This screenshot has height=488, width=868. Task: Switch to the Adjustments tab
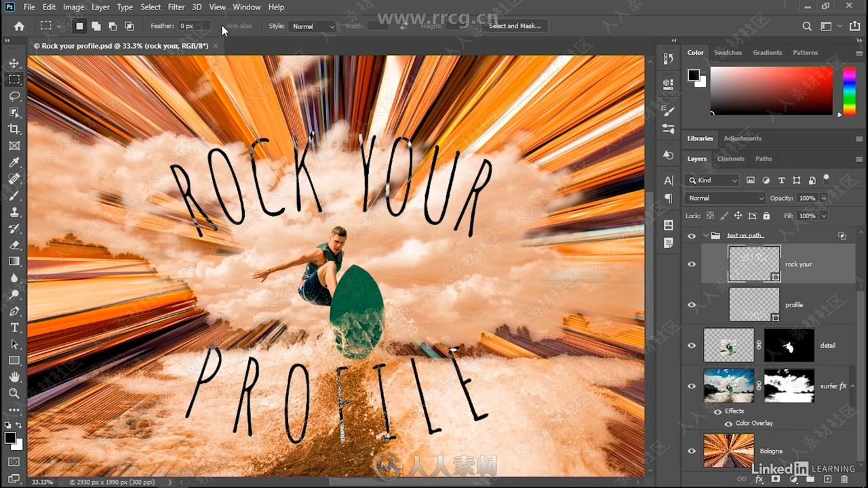pyautogui.click(x=743, y=138)
